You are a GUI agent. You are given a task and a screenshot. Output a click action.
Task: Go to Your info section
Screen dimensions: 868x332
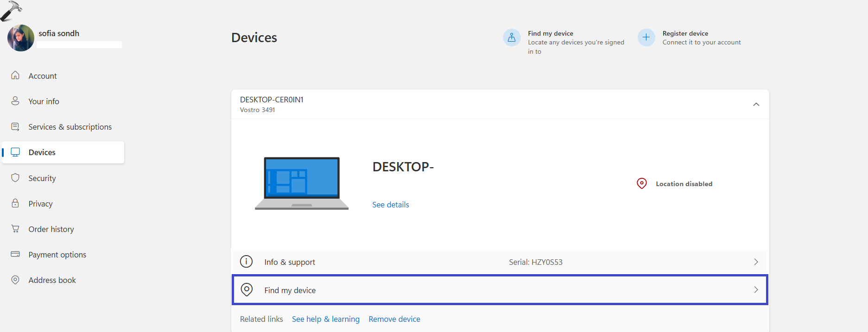tap(44, 101)
